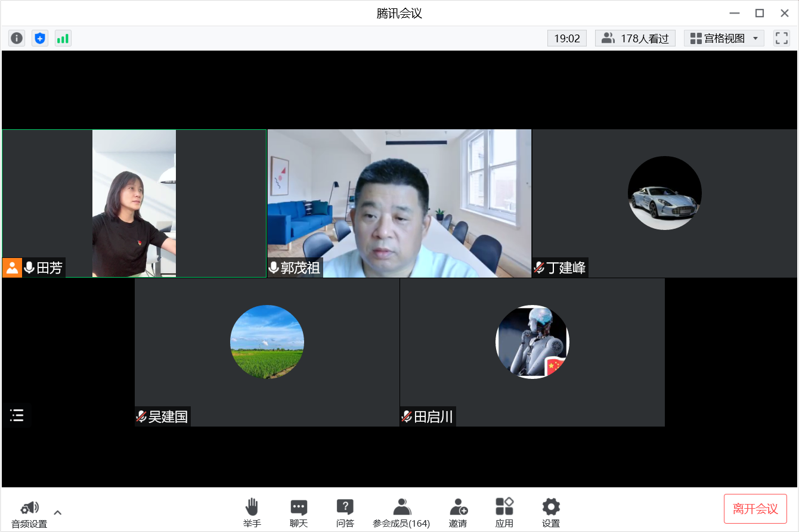Expand the audio settings chevron arrow
799x532 pixels.
tap(58, 512)
